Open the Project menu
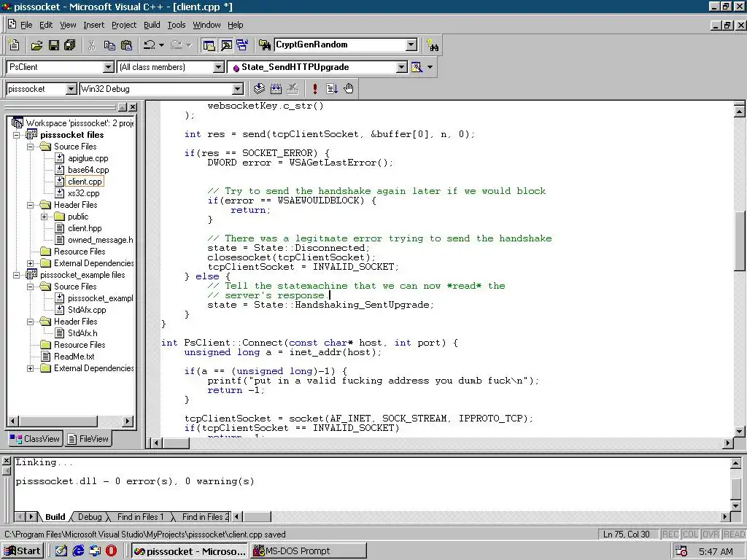This screenshot has height=560, width=747. coord(124,25)
